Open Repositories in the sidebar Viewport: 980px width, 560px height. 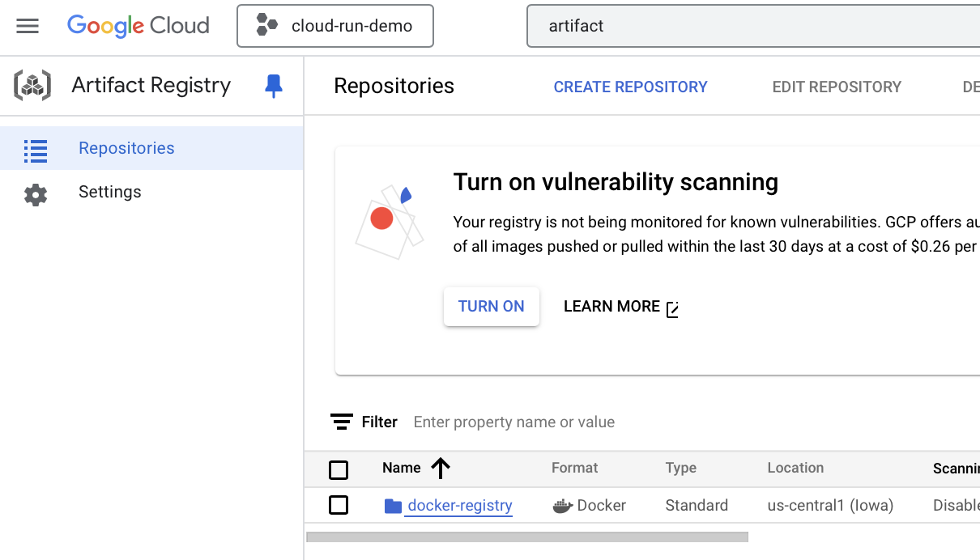151,148
